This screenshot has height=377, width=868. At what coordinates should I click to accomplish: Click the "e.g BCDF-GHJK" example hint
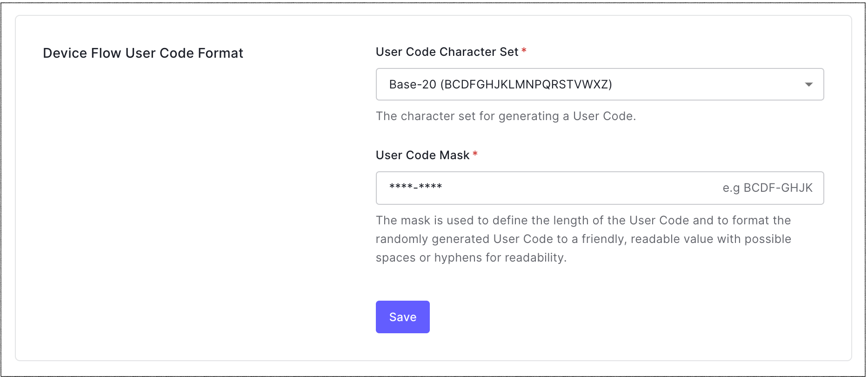(x=767, y=188)
